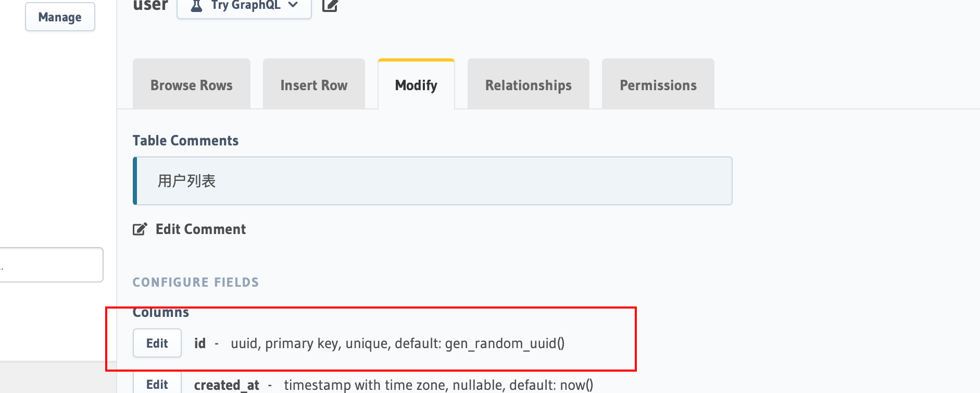Open the Permissions tab
The height and width of the screenshot is (393, 980).
658,84
